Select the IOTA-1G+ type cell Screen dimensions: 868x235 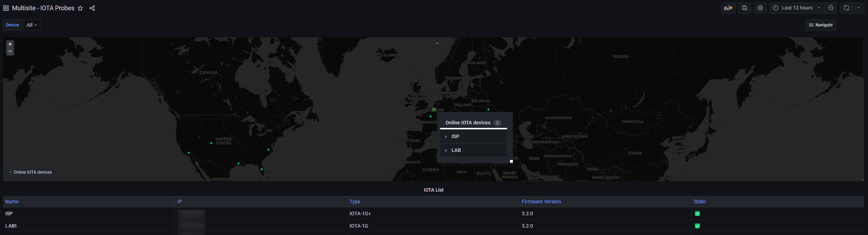(x=433, y=214)
